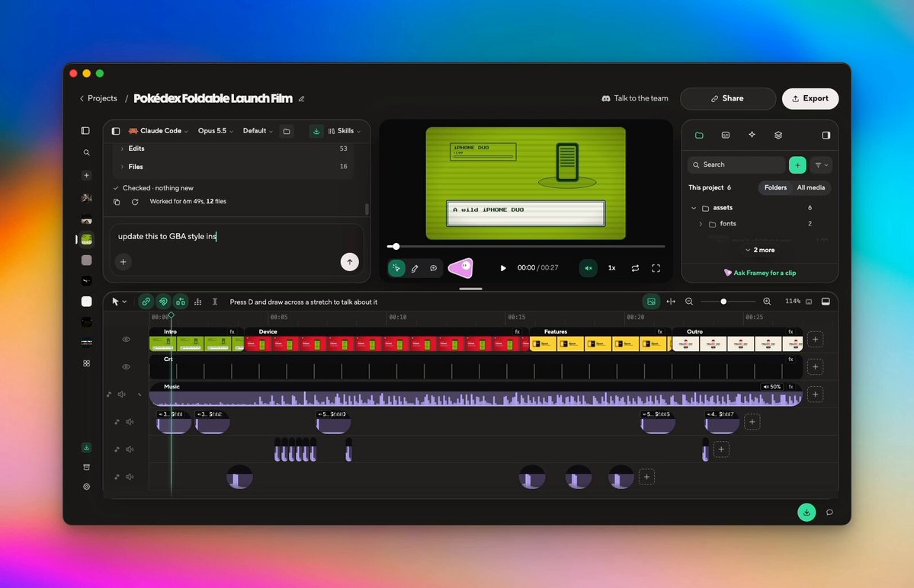Open the captions tab in media panel
Viewport: 914px width, 588px height.
pos(725,135)
